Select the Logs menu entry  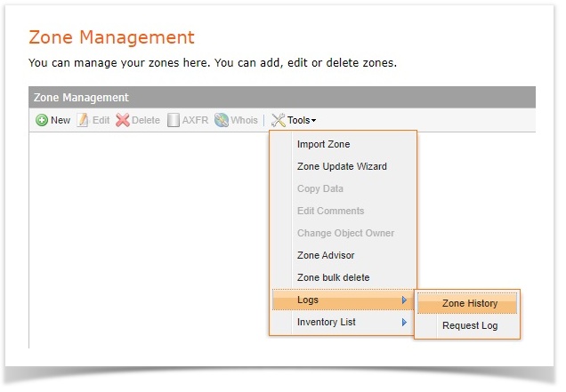pos(343,300)
